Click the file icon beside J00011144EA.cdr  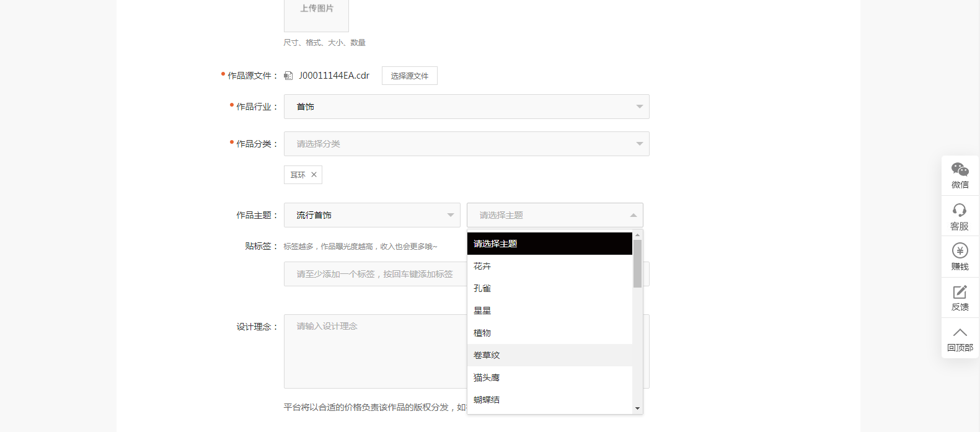[288, 76]
